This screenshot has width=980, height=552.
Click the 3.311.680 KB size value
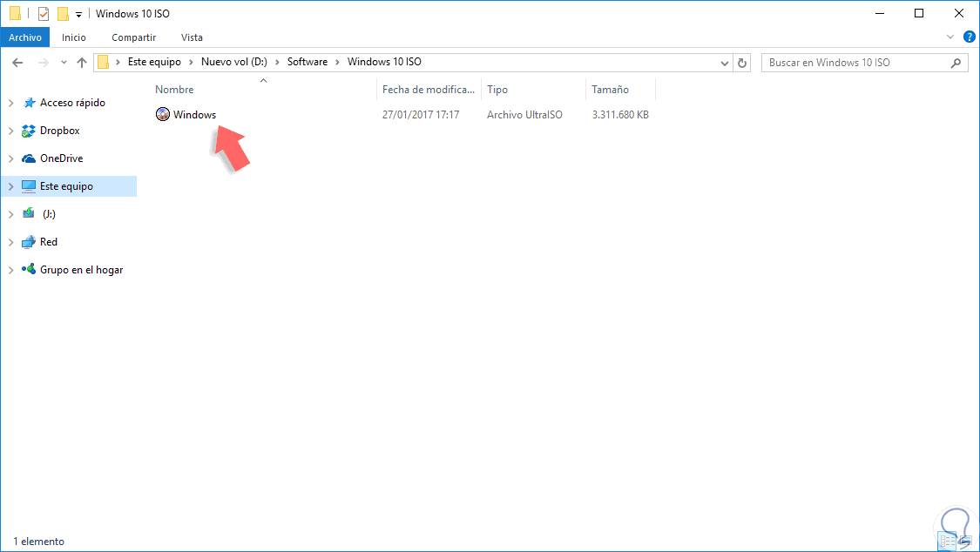(x=620, y=114)
